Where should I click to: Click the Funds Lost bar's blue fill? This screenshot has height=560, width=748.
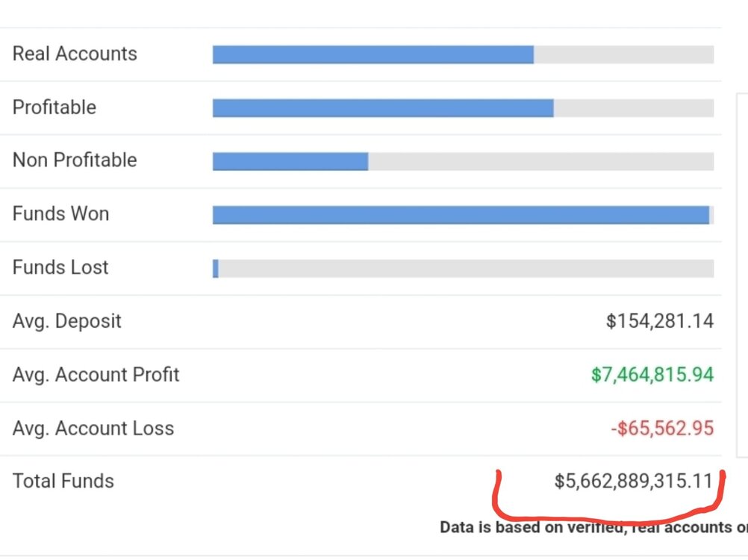[x=216, y=269]
